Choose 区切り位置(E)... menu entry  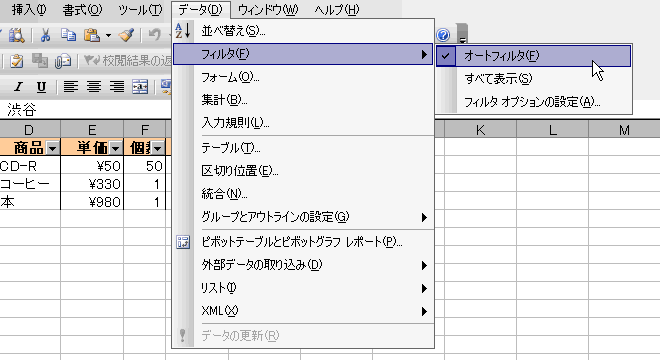tap(303, 171)
